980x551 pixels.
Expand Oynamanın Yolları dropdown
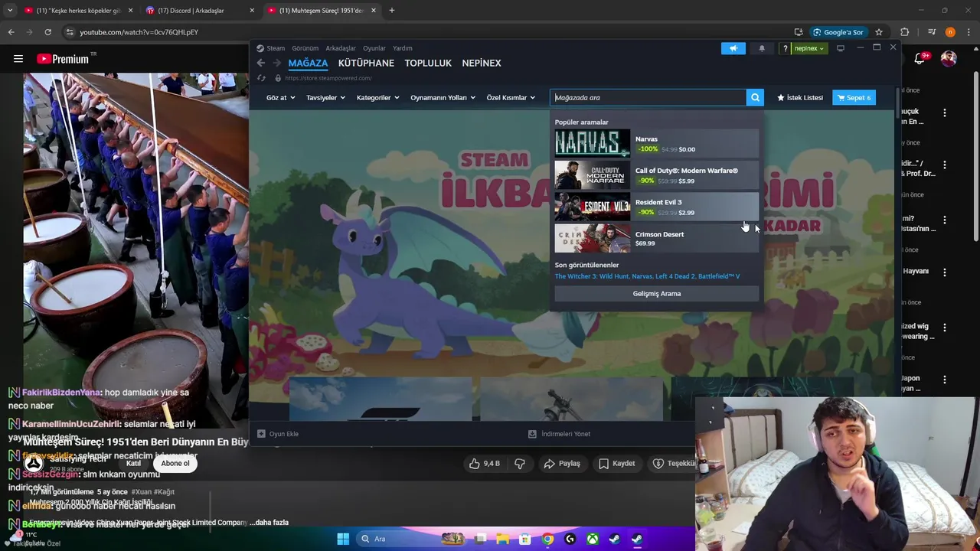pyautogui.click(x=443, y=98)
